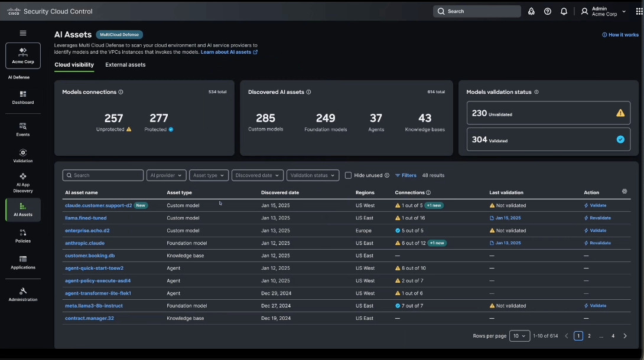Screen dimensions: 644x360
Task: Change Rows per page dropdown
Action: pos(519,336)
